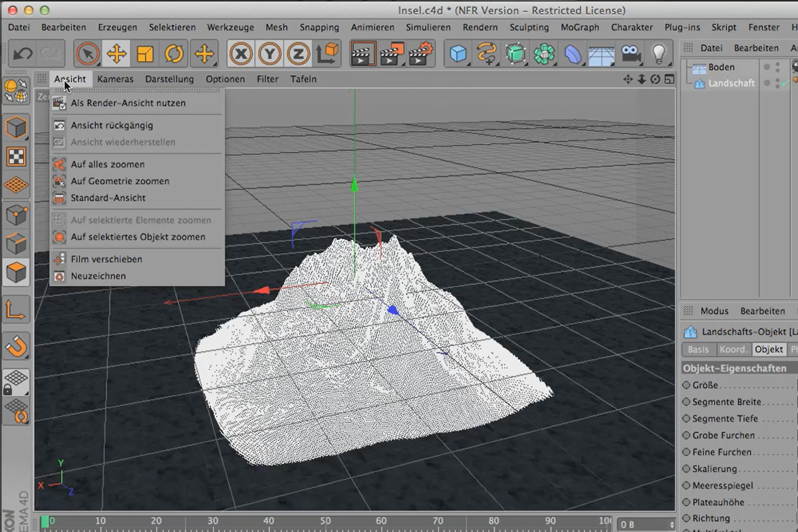Click the coordinate system cube-axis icon
798x532 pixels.
point(327,54)
